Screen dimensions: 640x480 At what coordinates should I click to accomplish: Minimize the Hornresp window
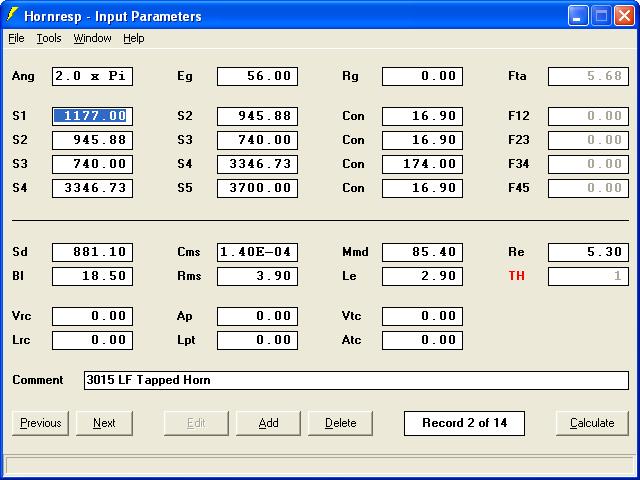(578, 16)
